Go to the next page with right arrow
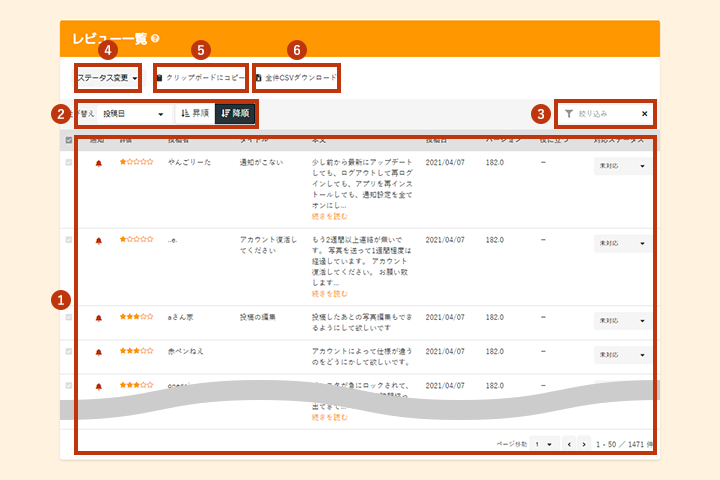The height and width of the screenshot is (480, 720). tap(584, 443)
